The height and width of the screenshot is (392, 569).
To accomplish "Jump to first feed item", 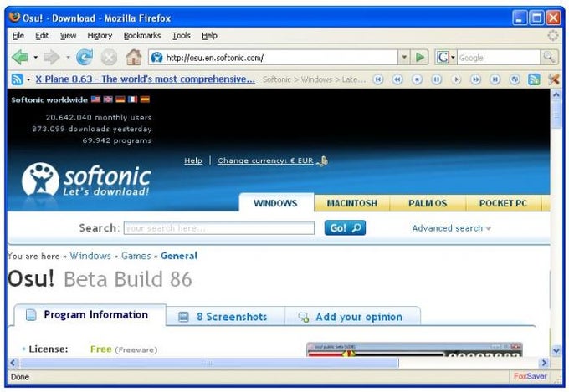I will tap(378, 79).
